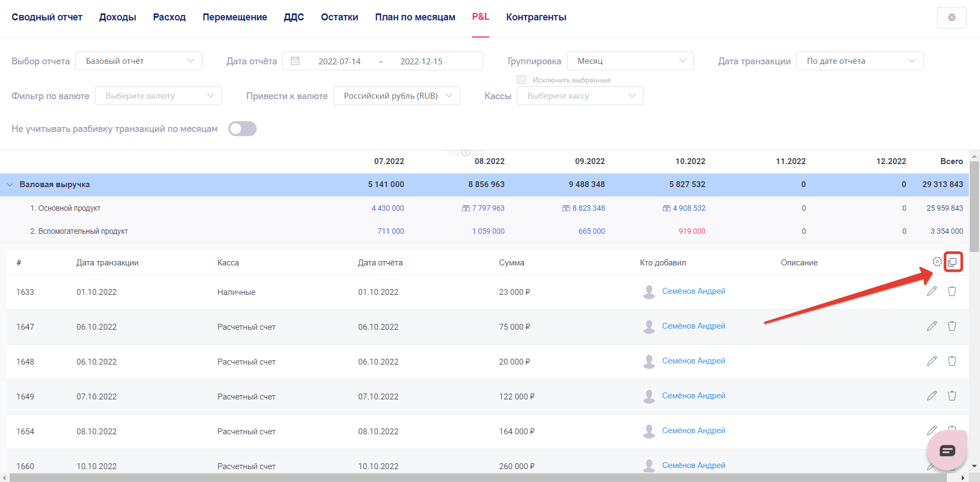Expand the 'Привести к валюте' currency dropdown

[396, 96]
